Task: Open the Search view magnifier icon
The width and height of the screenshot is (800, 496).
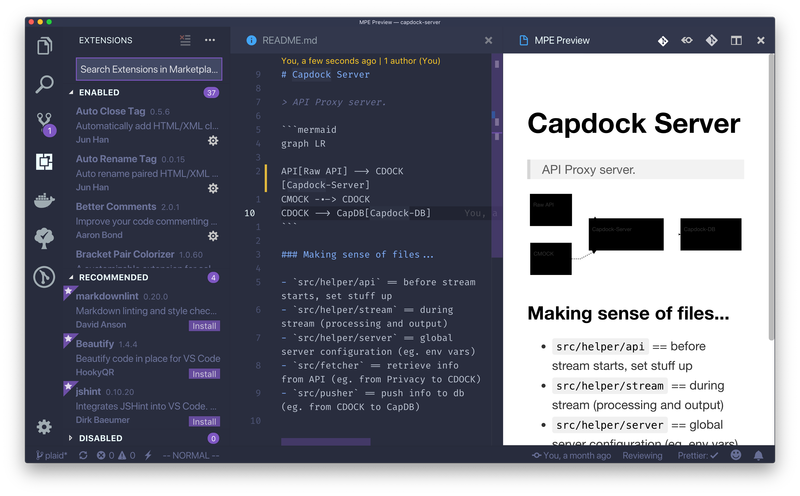Action: point(44,84)
